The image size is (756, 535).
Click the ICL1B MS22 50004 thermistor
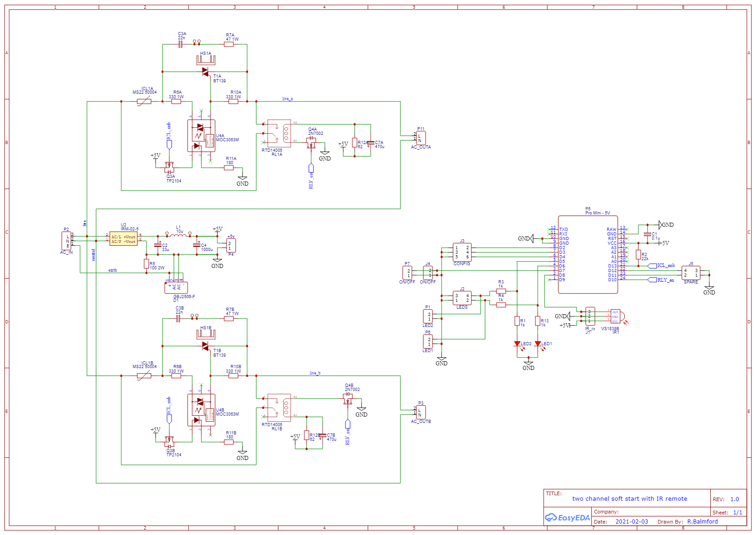coord(144,376)
